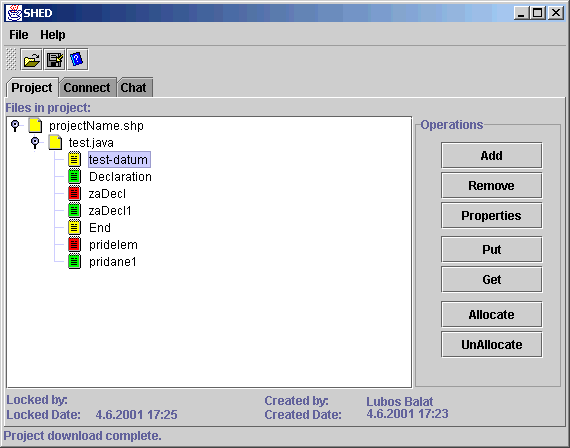Switch to the Chat tab

coord(133,88)
